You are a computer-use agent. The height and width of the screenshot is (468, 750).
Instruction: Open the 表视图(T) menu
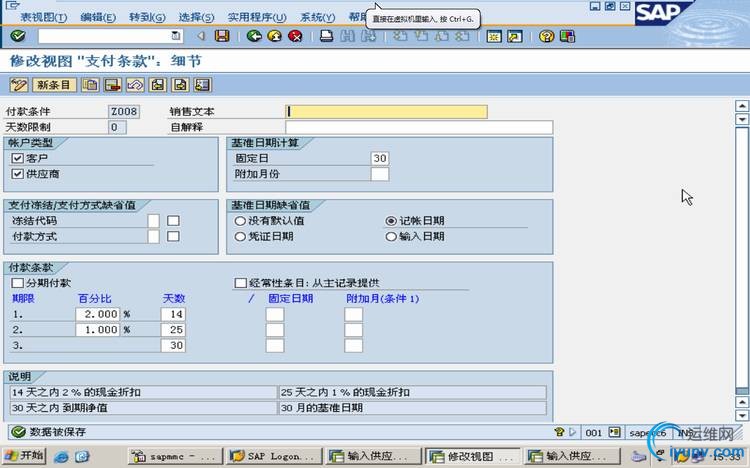(x=44, y=17)
